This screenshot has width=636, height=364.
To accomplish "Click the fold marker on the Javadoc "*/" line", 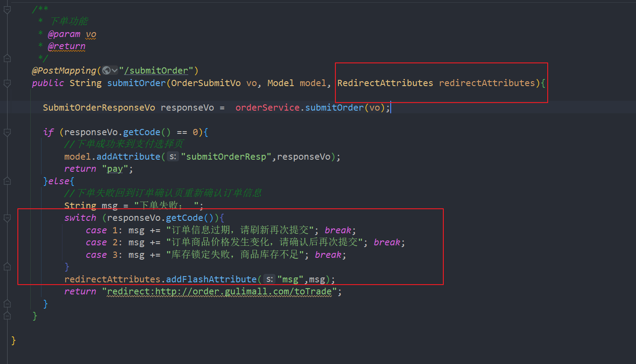I will [x=7, y=58].
